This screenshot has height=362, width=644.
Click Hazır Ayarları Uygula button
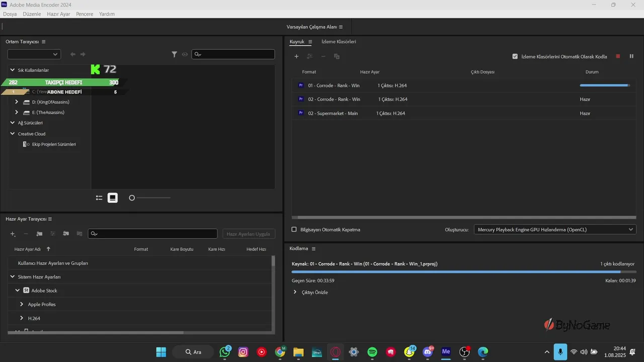click(x=249, y=234)
